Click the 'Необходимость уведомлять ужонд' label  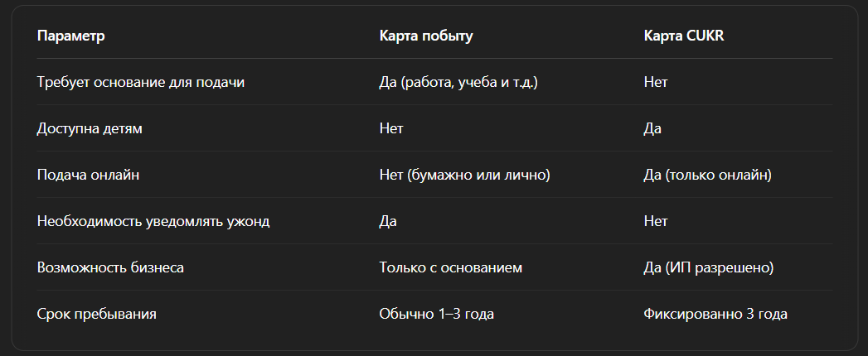(x=153, y=221)
